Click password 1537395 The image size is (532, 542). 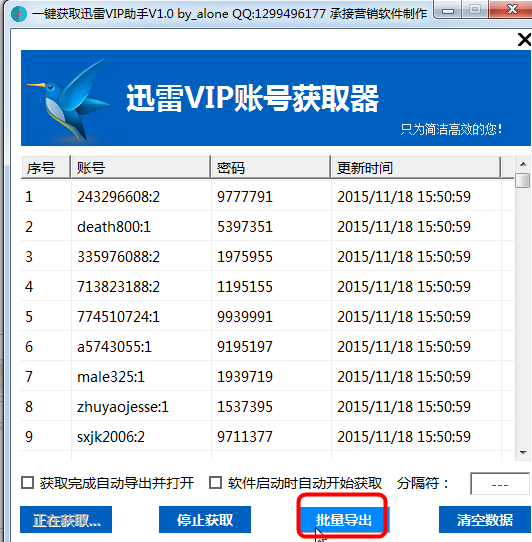coord(245,407)
